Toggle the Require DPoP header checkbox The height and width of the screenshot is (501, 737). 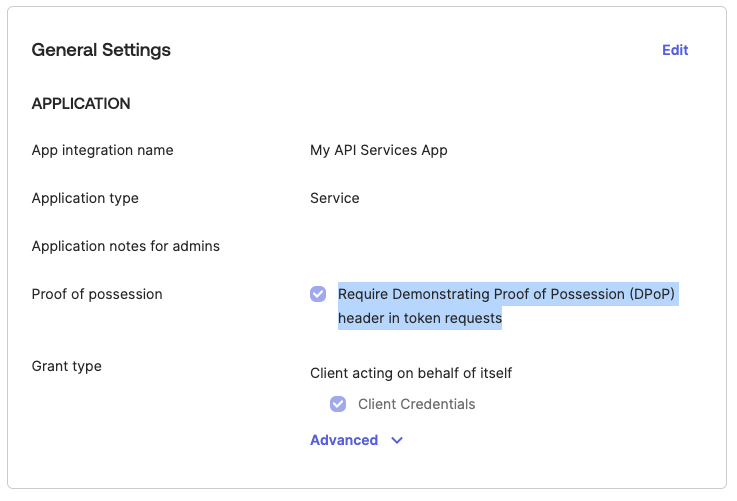tap(318, 294)
